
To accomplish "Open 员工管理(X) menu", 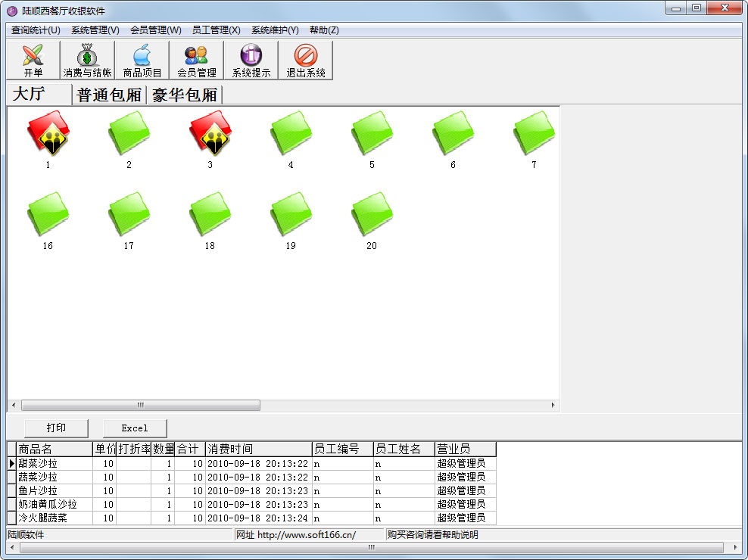I will (216, 30).
